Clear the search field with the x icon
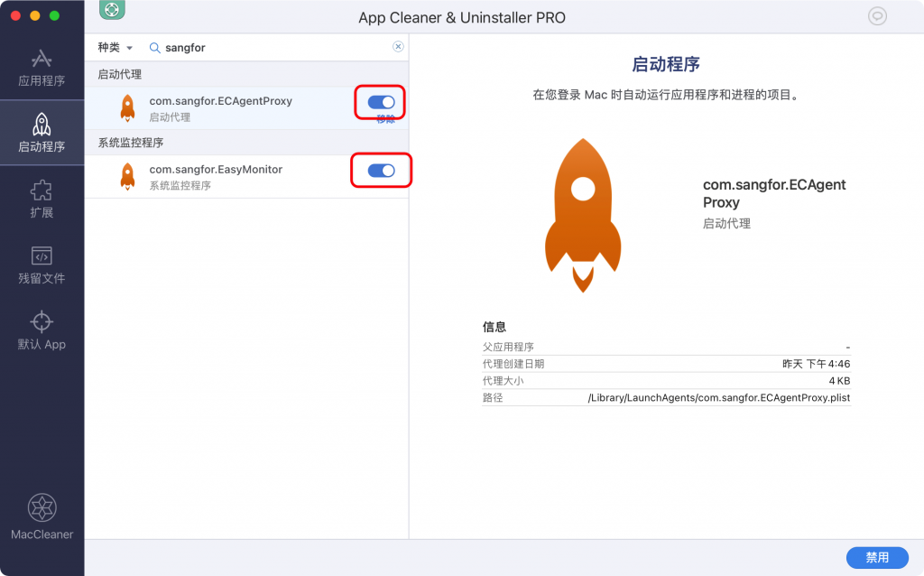 398,47
